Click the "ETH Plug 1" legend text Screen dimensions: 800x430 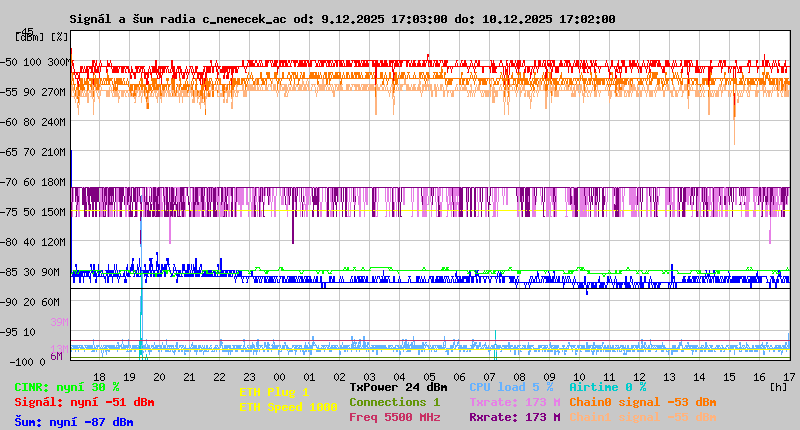[x=274, y=392]
